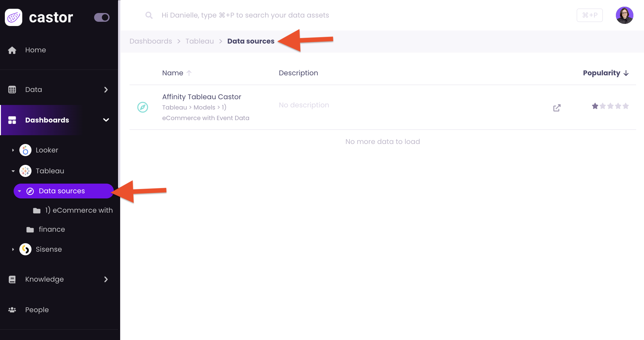Screen dimensions: 644x340
Task: Go to Tableau breadcrumb link
Action: click(x=199, y=41)
